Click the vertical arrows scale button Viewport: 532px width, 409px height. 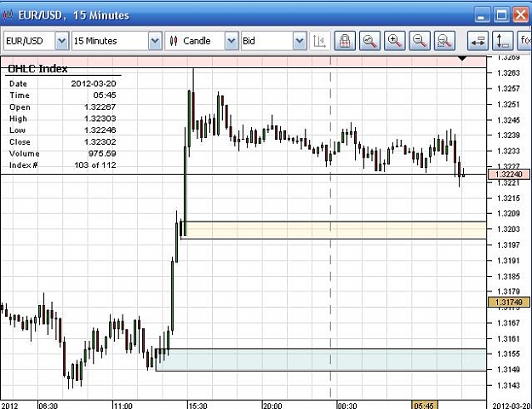(x=502, y=41)
